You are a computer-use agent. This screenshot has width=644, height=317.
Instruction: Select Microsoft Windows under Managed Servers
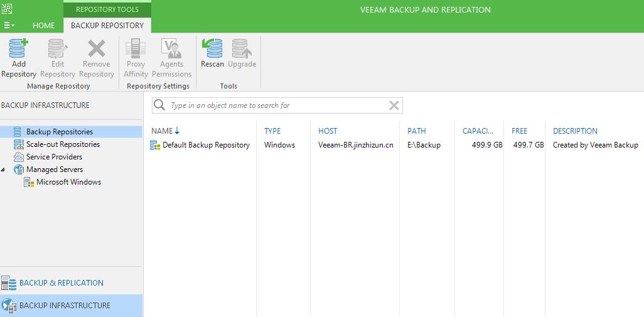pos(68,182)
